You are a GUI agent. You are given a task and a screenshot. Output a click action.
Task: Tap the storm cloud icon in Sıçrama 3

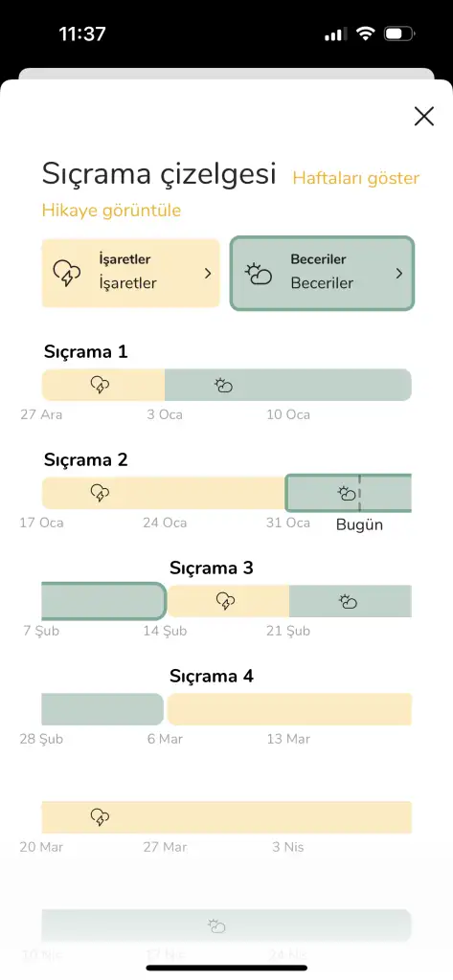pyautogui.click(x=225, y=601)
